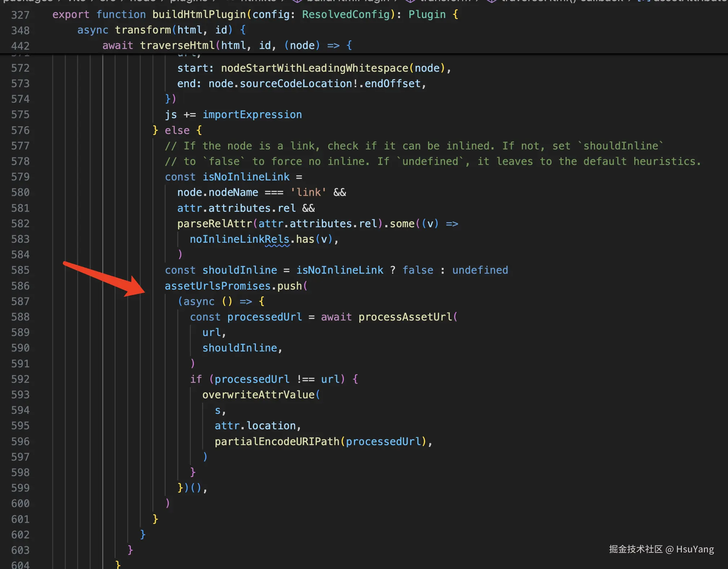Click line number 599 in gutter
Screen dimensions: 728x569
(20, 488)
